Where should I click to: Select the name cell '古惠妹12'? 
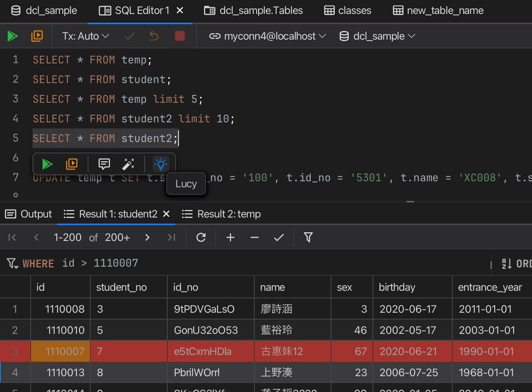[x=293, y=351]
